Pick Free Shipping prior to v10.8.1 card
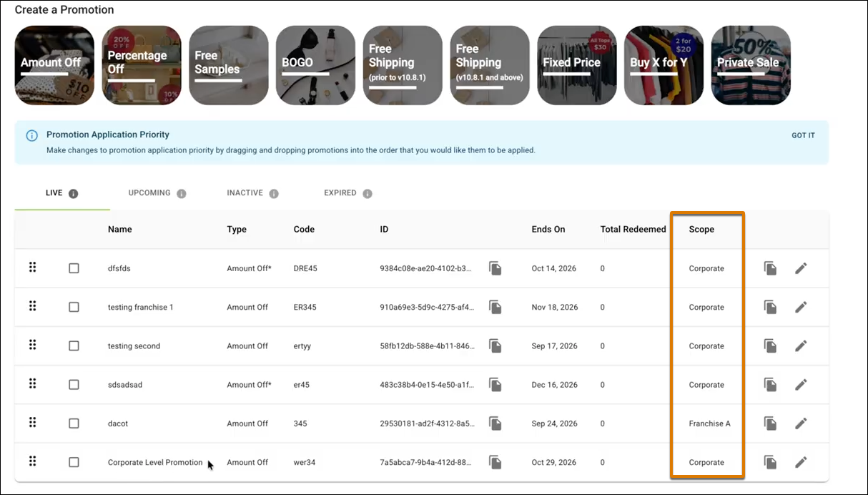 pyautogui.click(x=403, y=65)
